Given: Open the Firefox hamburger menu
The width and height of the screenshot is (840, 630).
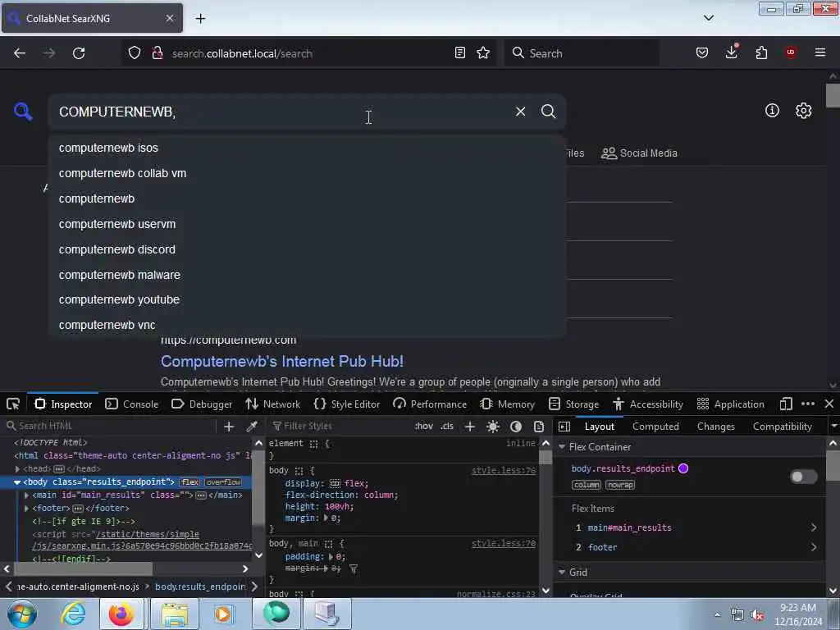Looking at the screenshot, I should point(820,52).
